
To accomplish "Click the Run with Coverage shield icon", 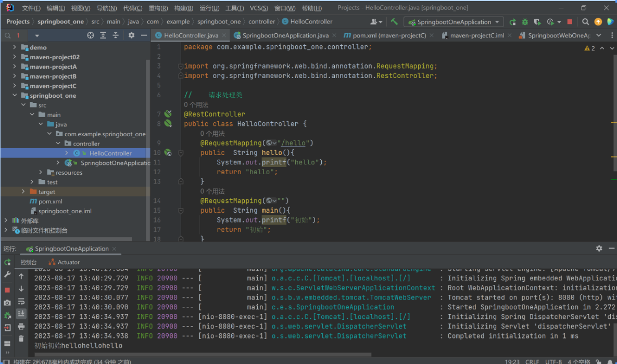I will (x=537, y=22).
